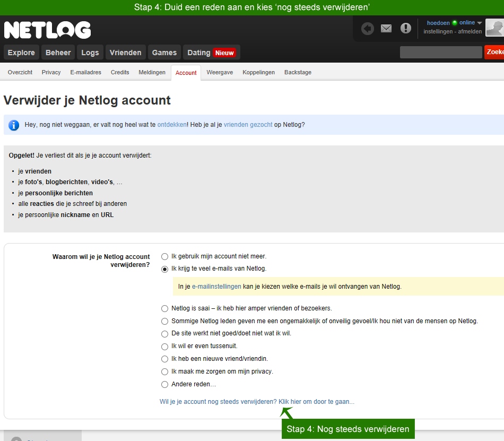The height and width of the screenshot is (441, 504).
Task: Switch to the Account tab
Action: tap(186, 73)
